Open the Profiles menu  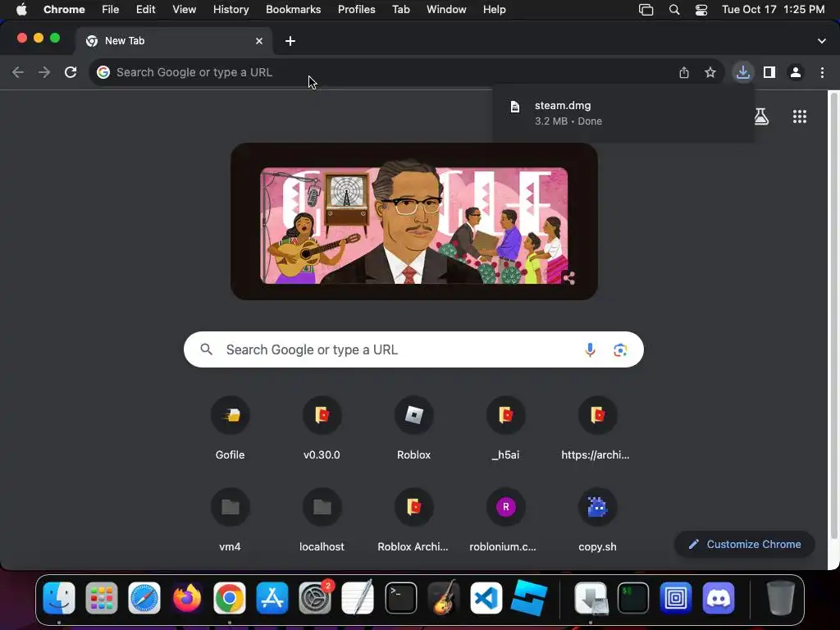coord(356,10)
